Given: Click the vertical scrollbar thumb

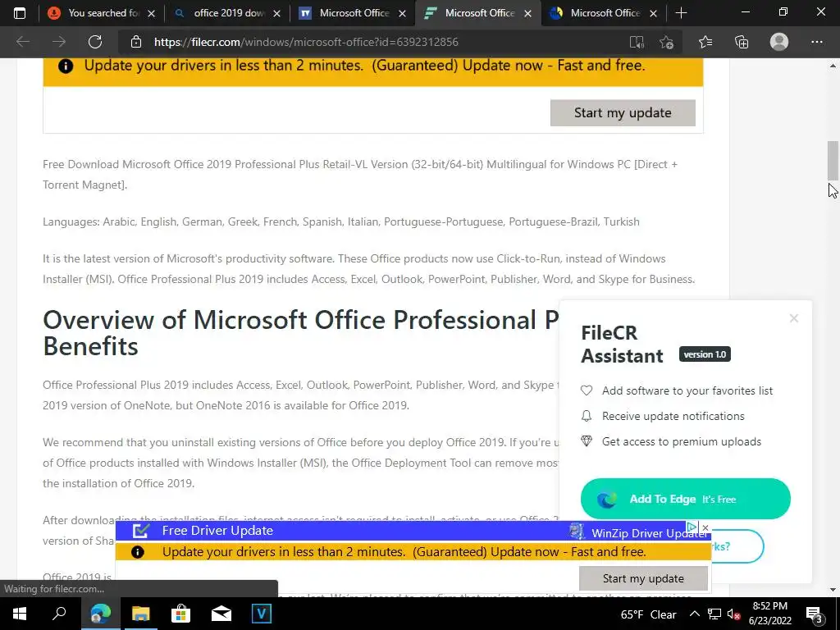Looking at the screenshot, I should [833, 160].
